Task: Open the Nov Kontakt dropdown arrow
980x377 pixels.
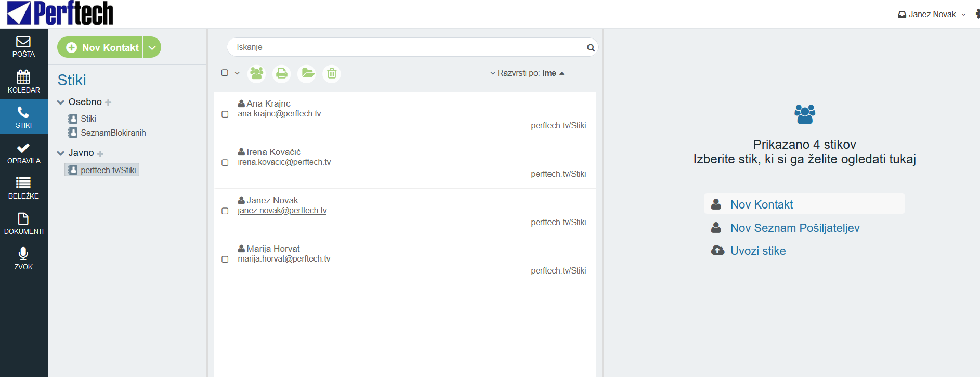Action: point(152,47)
